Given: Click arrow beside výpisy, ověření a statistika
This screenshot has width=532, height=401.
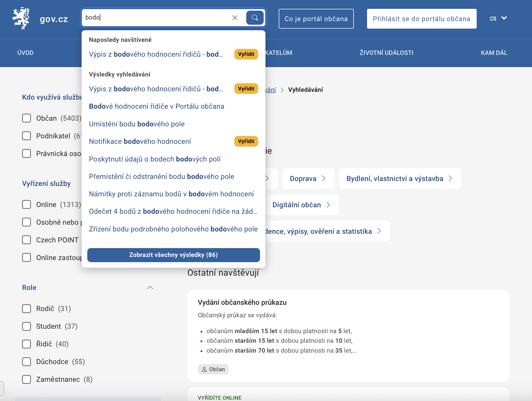Looking at the screenshot, I should point(379,231).
